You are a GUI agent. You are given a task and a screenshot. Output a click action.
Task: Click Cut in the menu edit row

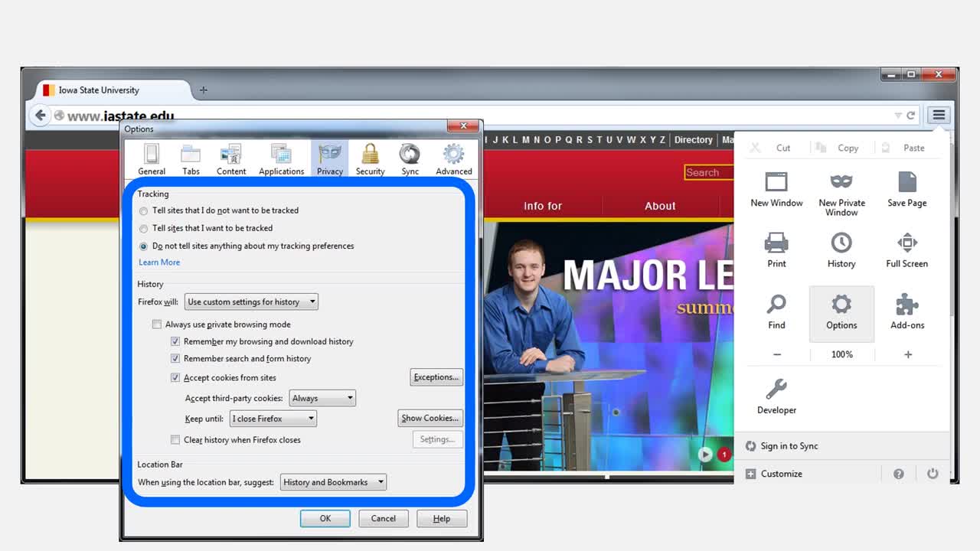coord(770,148)
